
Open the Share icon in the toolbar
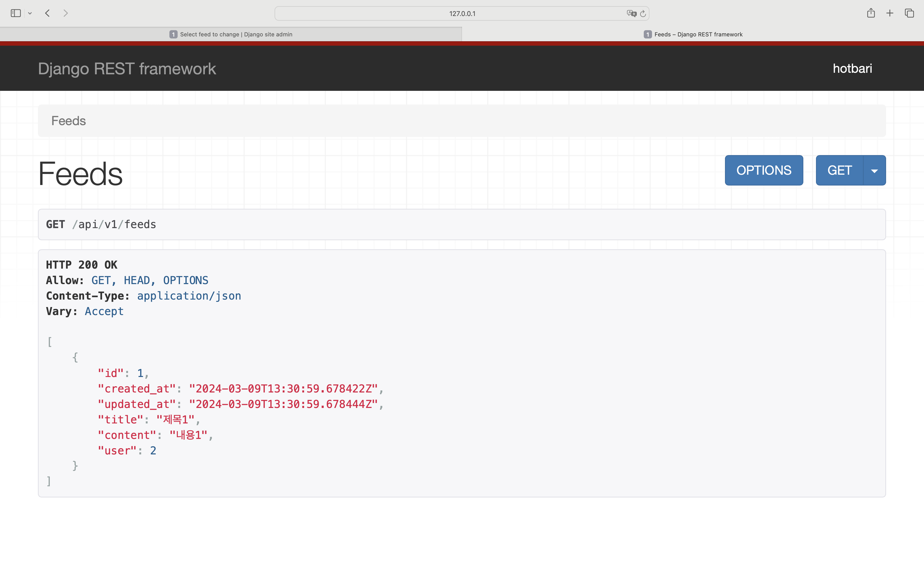871,13
